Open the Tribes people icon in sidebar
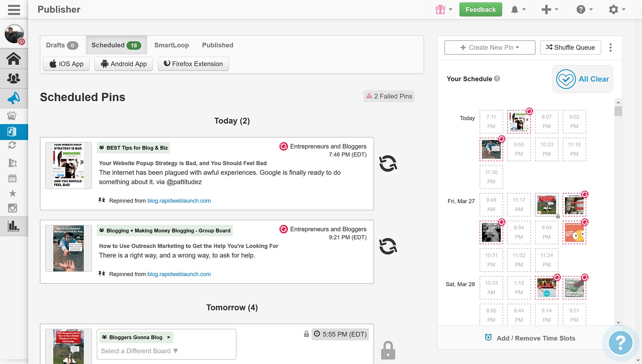 (x=14, y=79)
